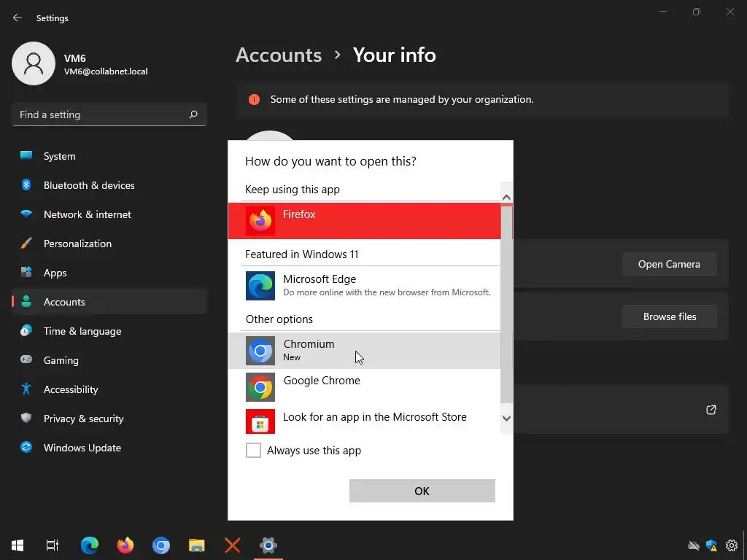This screenshot has width=747, height=560.
Task: Open Windows Security shield tray icon
Action: 712,545
